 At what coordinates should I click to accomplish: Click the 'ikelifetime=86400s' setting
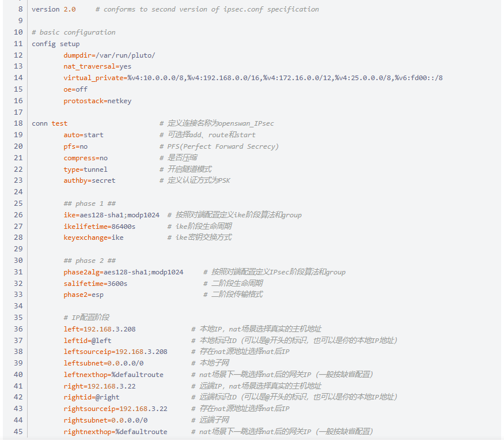tap(99, 227)
